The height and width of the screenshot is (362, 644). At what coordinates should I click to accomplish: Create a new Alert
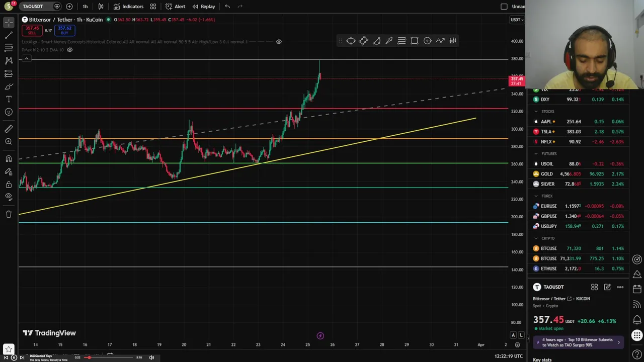pos(175,7)
